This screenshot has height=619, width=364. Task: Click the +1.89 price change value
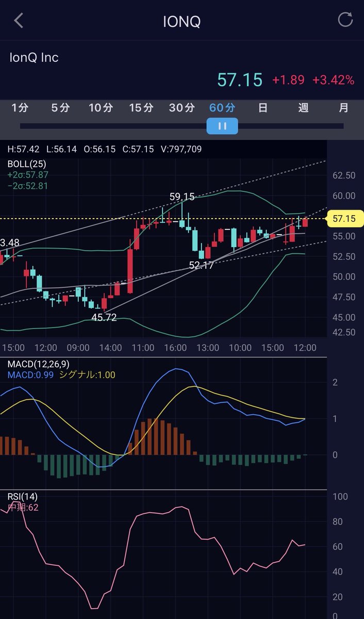tap(288, 80)
